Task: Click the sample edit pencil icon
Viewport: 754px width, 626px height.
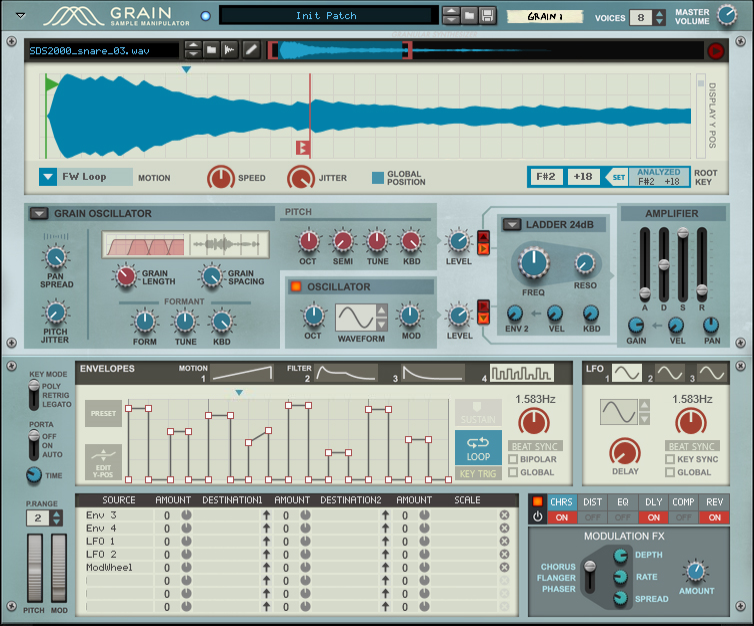Action: [x=251, y=50]
